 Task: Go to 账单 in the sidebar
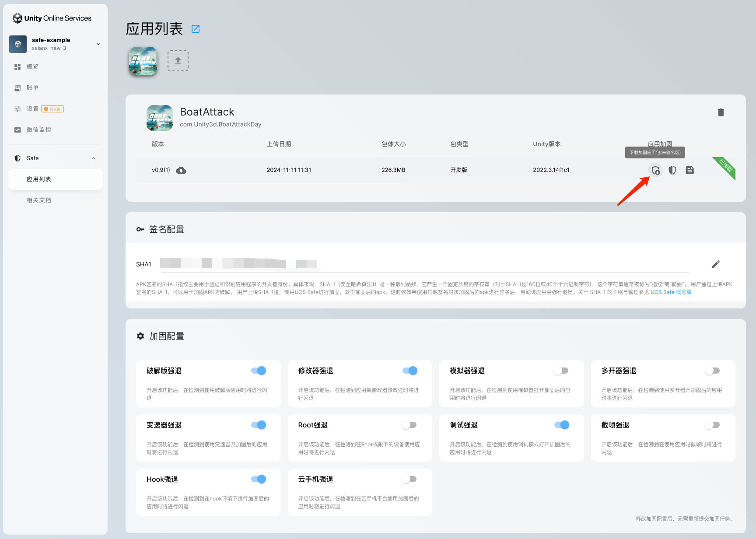point(32,88)
